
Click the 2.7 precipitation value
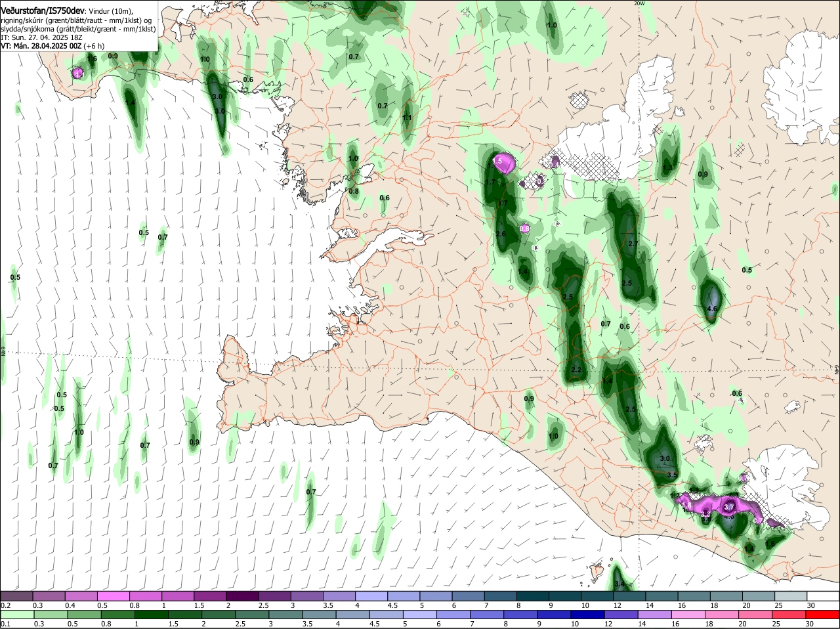click(x=633, y=244)
